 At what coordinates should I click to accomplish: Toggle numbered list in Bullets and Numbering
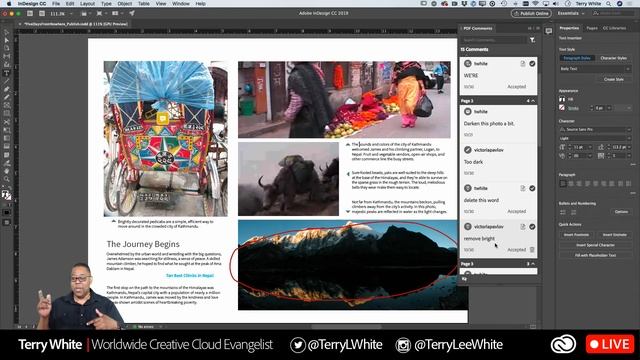[573, 212]
